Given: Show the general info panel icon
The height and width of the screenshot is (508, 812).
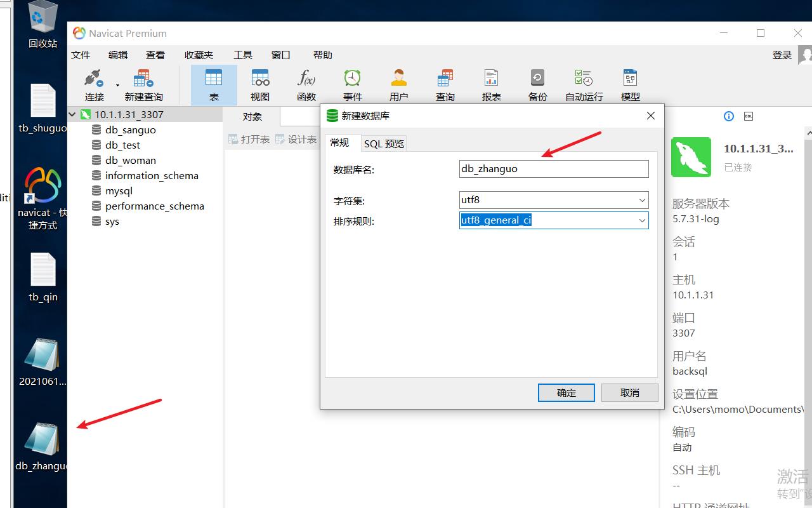Looking at the screenshot, I should point(729,116).
